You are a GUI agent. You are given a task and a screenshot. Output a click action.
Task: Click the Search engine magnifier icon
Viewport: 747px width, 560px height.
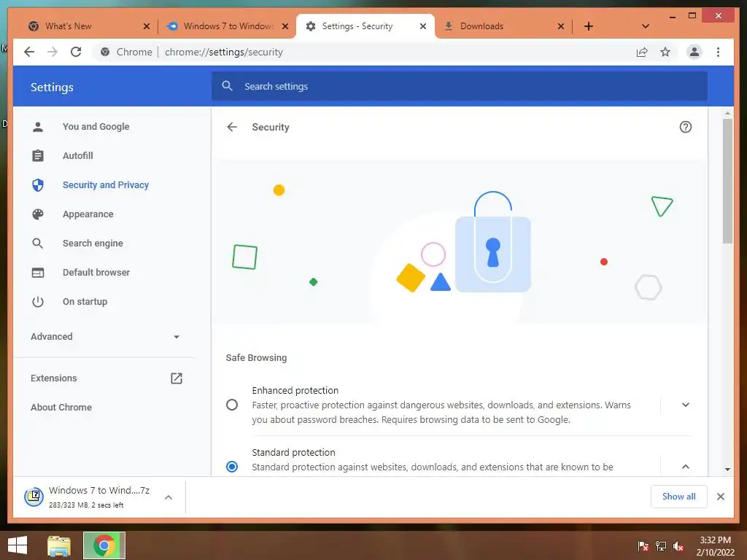(38, 244)
